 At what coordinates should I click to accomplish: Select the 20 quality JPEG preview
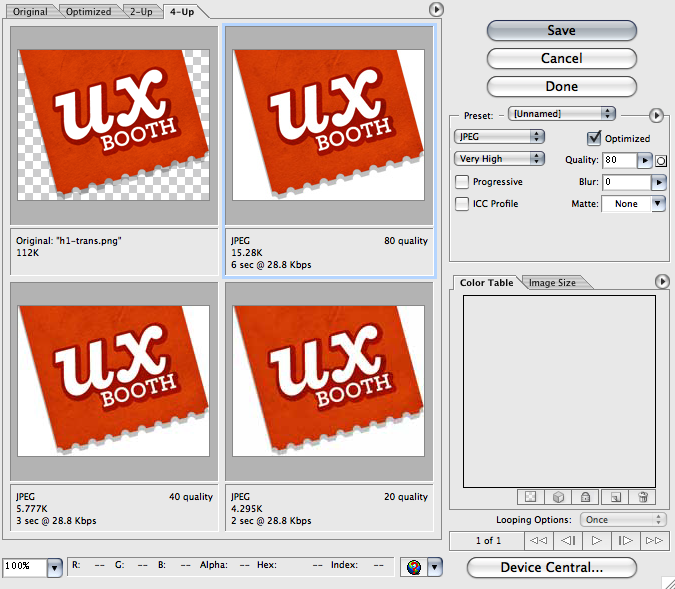click(328, 381)
